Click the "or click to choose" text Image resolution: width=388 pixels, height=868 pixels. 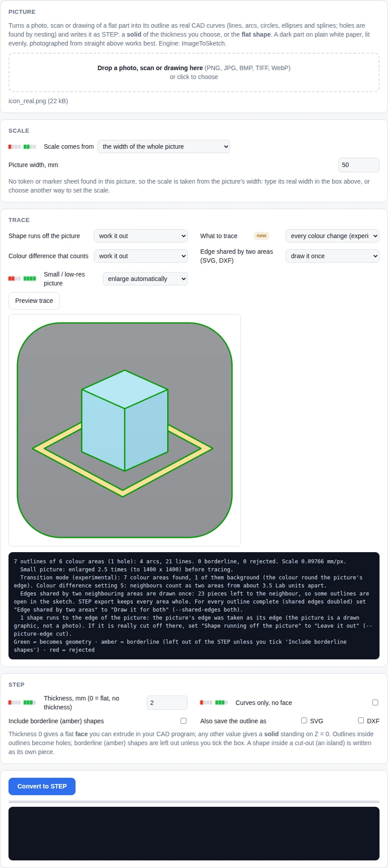(x=194, y=77)
